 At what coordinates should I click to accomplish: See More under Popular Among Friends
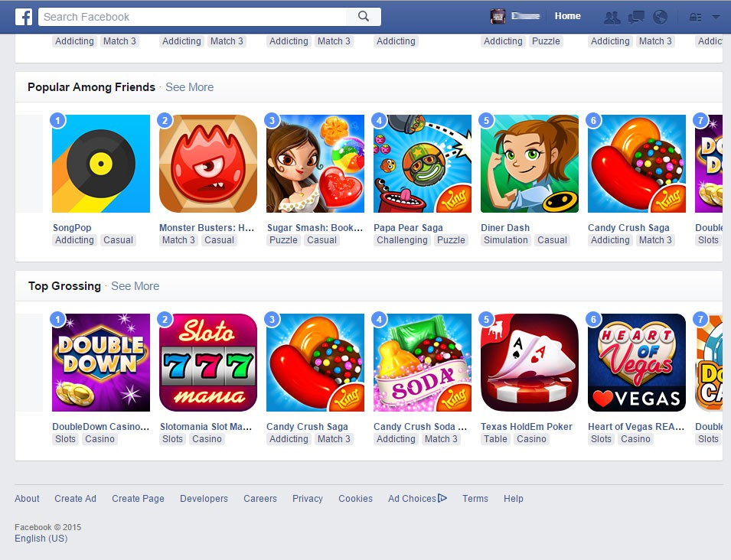pos(189,87)
